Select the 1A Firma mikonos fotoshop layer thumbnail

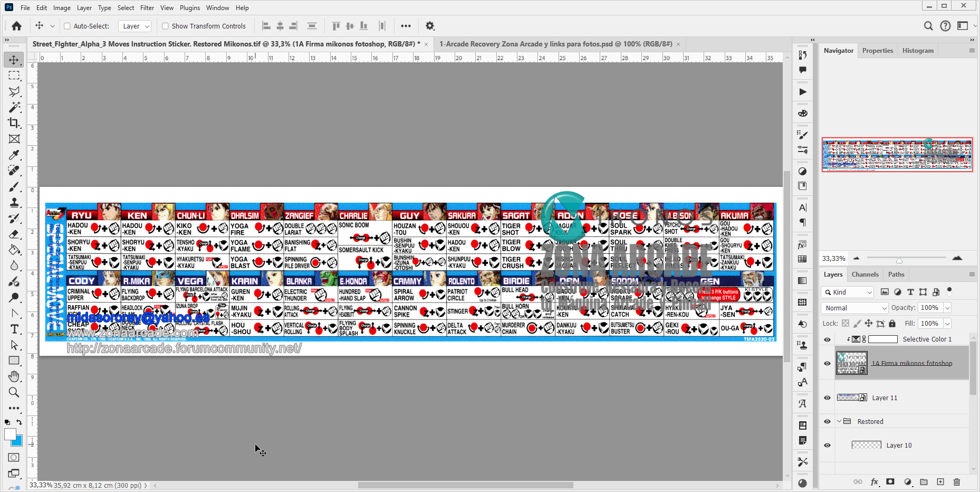pyautogui.click(x=851, y=363)
